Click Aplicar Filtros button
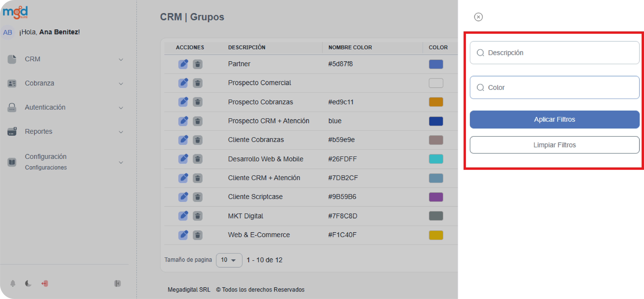644x299 pixels. (x=554, y=120)
